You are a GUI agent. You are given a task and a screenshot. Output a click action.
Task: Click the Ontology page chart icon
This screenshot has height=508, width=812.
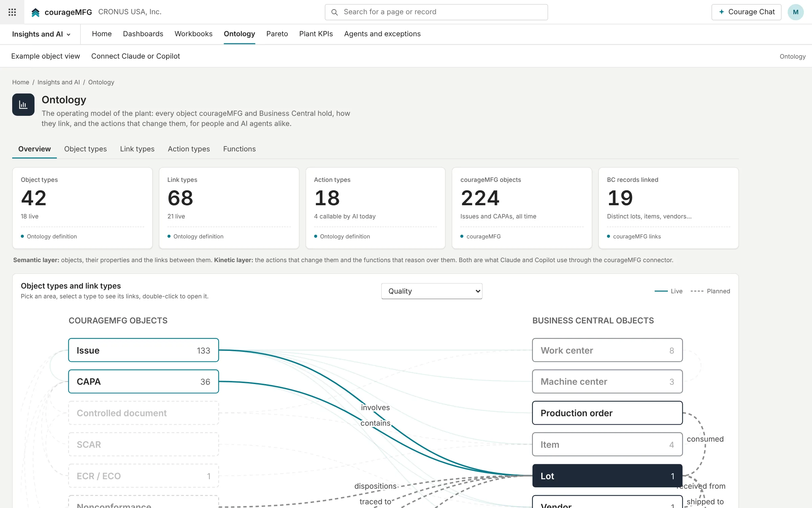[x=23, y=105]
